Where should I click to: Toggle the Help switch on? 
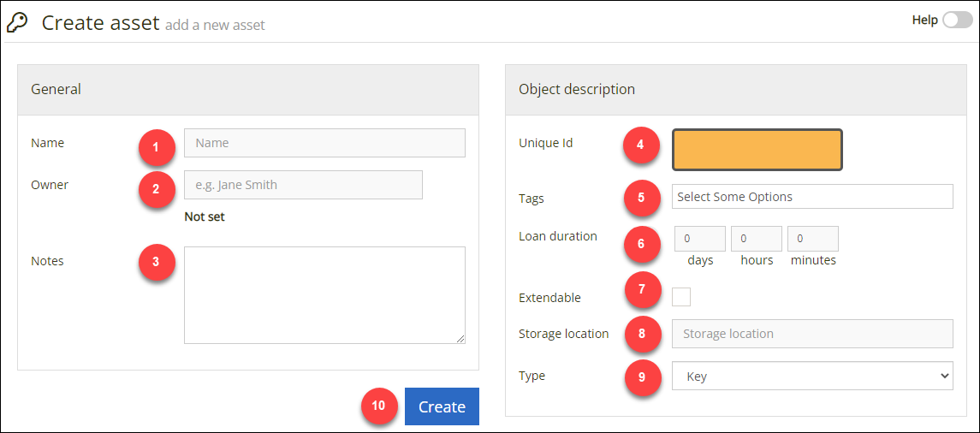coord(958,21)
